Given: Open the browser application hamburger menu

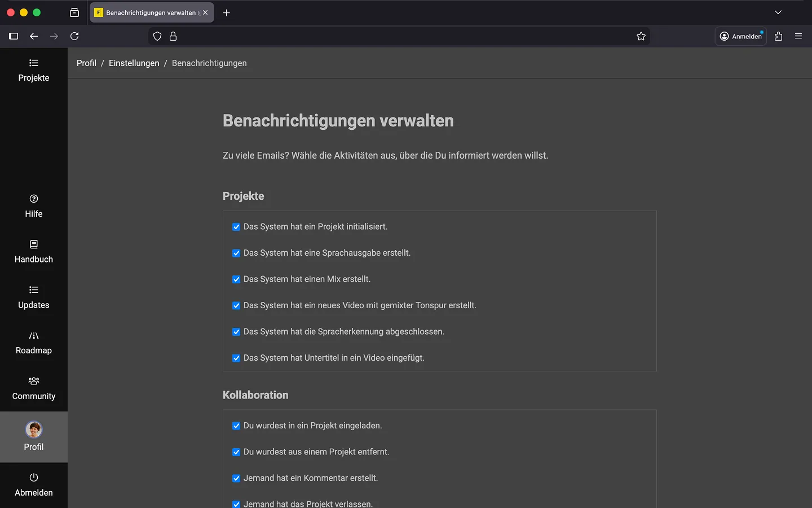Looking at the screenshot, I should [798, 36].
